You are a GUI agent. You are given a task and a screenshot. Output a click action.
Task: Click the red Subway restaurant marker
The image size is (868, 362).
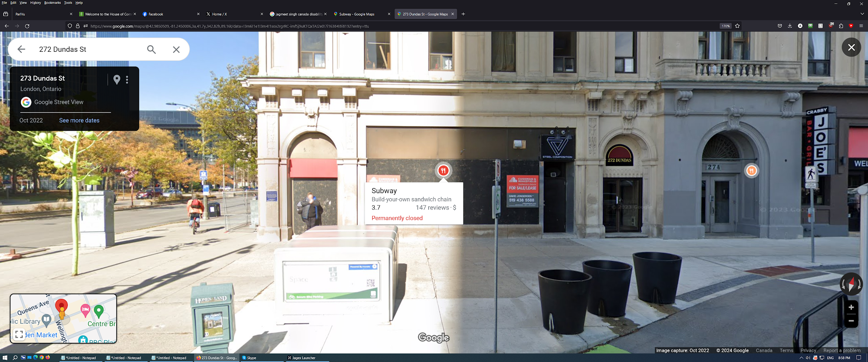(x=443, y=171)
